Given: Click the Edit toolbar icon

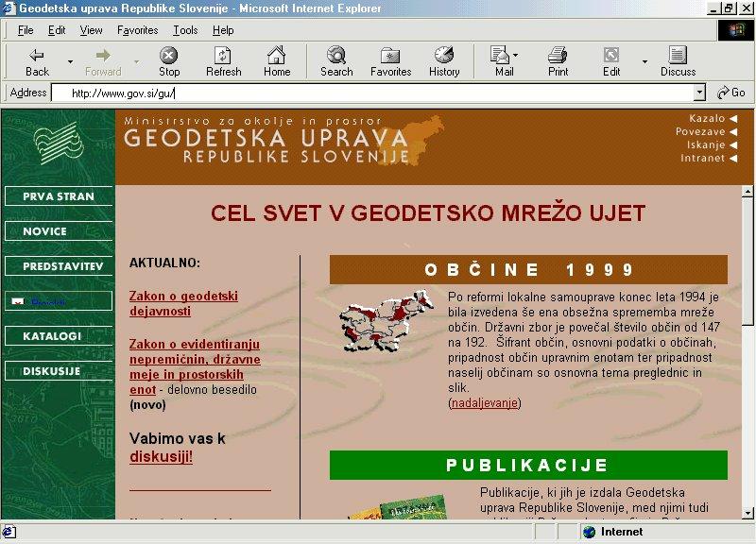Looking at the screenshot, I should click(x=610, y=55).
